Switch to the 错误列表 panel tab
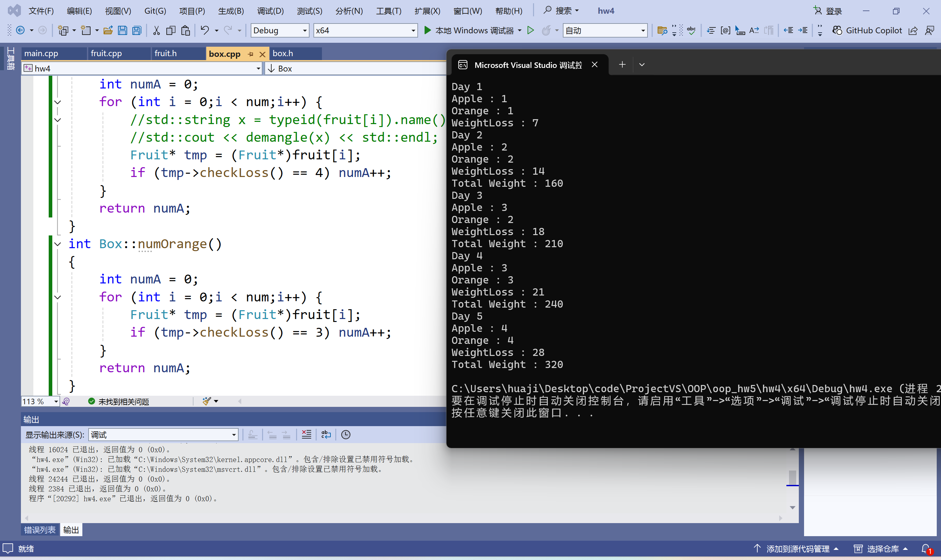The width and height of the screenshot is (941, 560). 40,530
